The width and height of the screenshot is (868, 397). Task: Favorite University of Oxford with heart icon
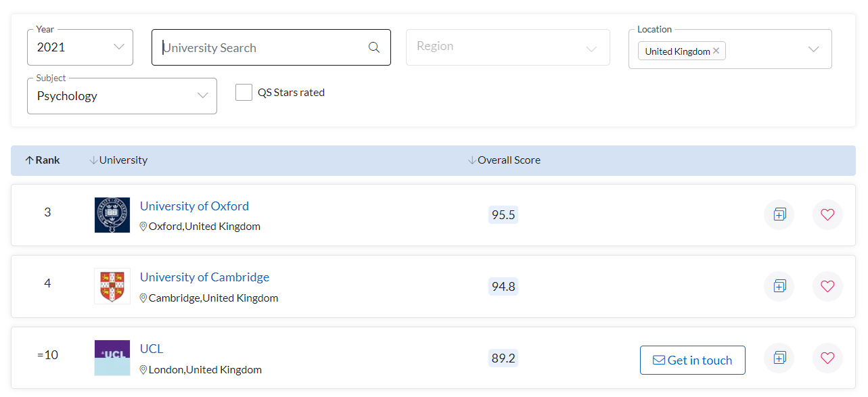827,215
